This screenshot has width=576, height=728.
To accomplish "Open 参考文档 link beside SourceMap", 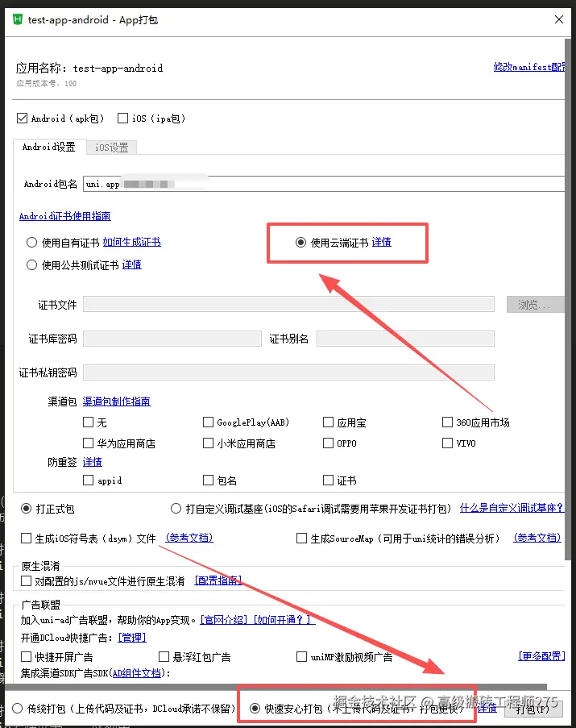I will [537, 538].
